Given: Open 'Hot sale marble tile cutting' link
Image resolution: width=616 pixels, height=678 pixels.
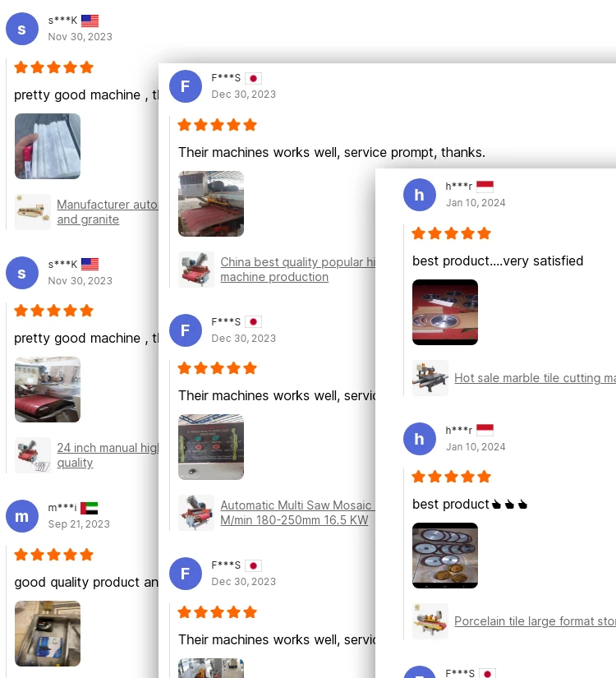Looking at the screenshot, I should (x=535, y=378).
